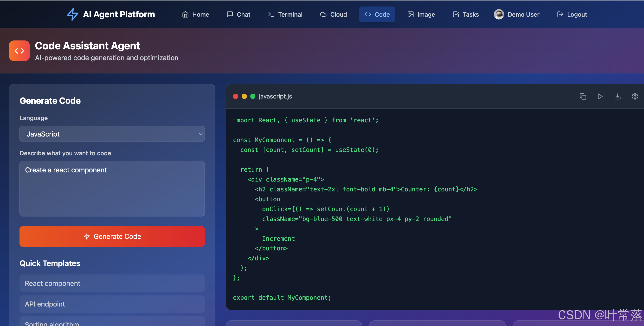Open the JavaScript language dropdown

(112, 134)
